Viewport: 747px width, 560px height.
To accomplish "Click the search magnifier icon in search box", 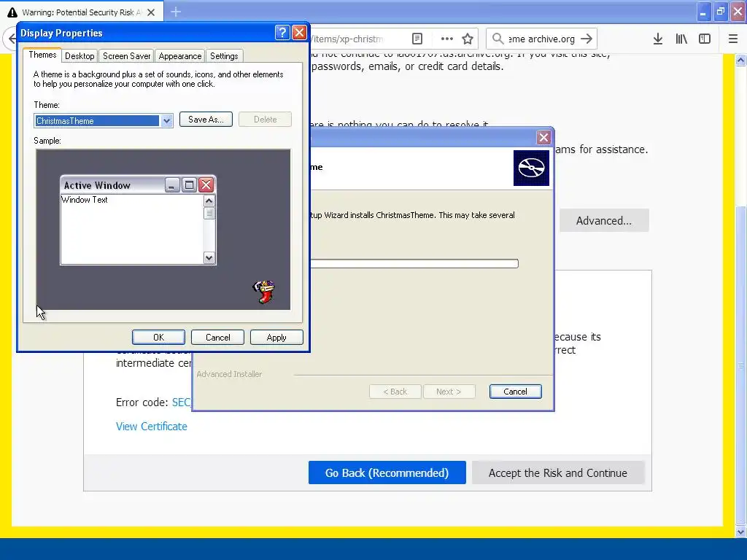I will tap(498, 39).
